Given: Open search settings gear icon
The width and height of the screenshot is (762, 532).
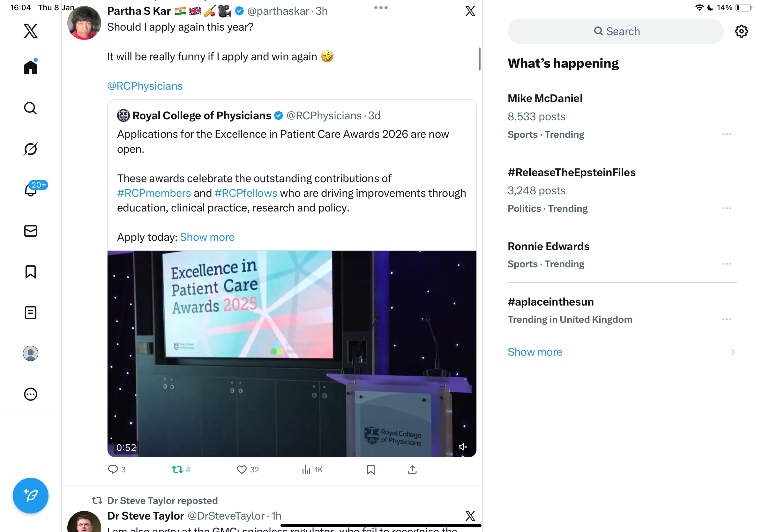Looking at the screenshot, I should pos(741,32).
